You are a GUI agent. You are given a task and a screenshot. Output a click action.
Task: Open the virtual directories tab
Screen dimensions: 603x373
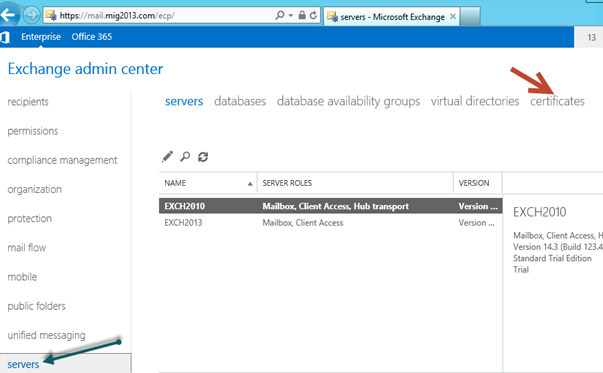475,102
